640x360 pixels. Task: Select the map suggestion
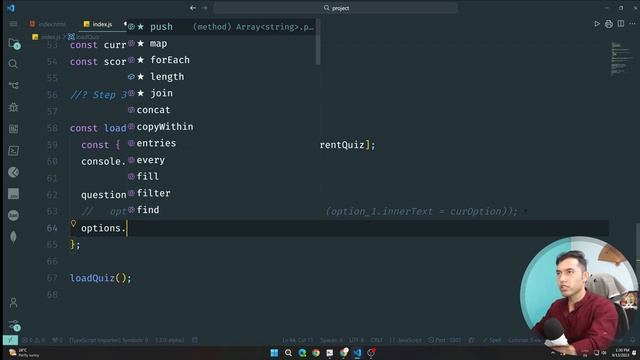[221, 44]
